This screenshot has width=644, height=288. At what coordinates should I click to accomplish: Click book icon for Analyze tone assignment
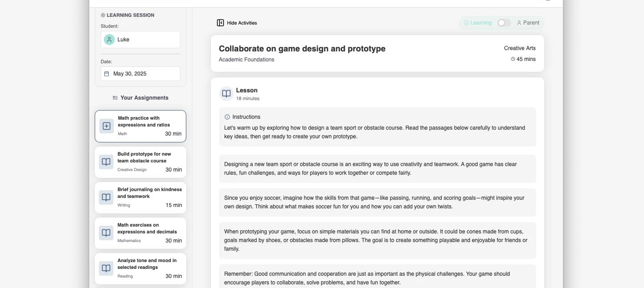pyautogui.click(x=106, y=268)
